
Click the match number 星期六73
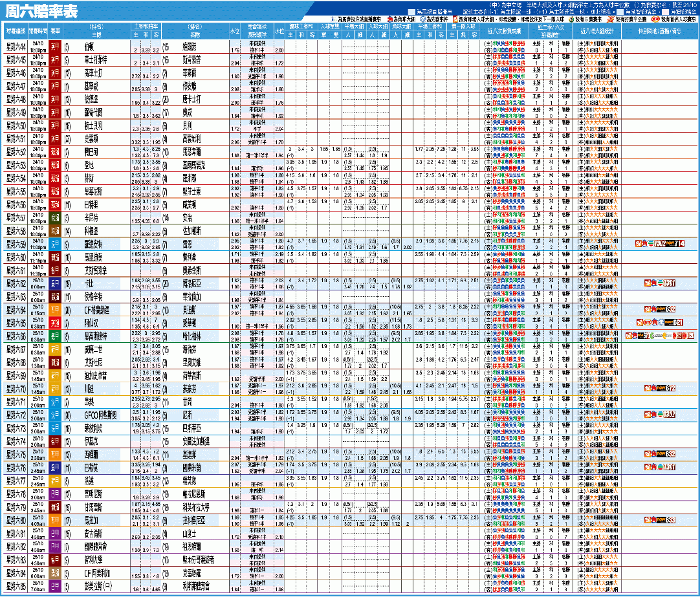pyautogui.click(x=16, y=428)
